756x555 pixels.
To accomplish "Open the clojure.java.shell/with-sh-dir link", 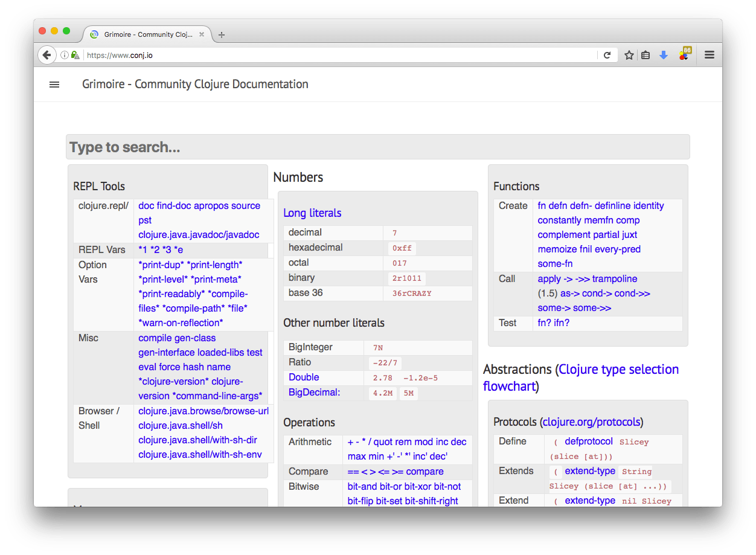I will 197,440.
